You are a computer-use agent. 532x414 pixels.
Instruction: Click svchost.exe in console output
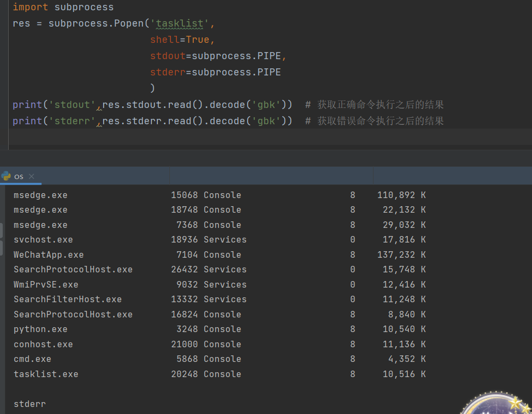point(43,240)
